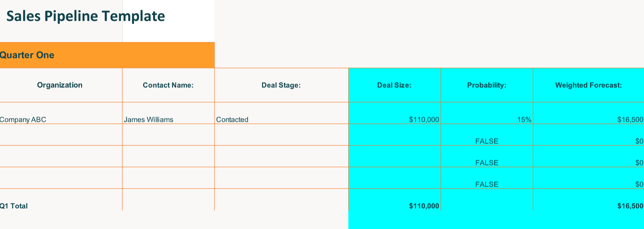The height and width of the screenshot is (229, 644).
Task: Select the Deal Size header cell
Action: 395,85
